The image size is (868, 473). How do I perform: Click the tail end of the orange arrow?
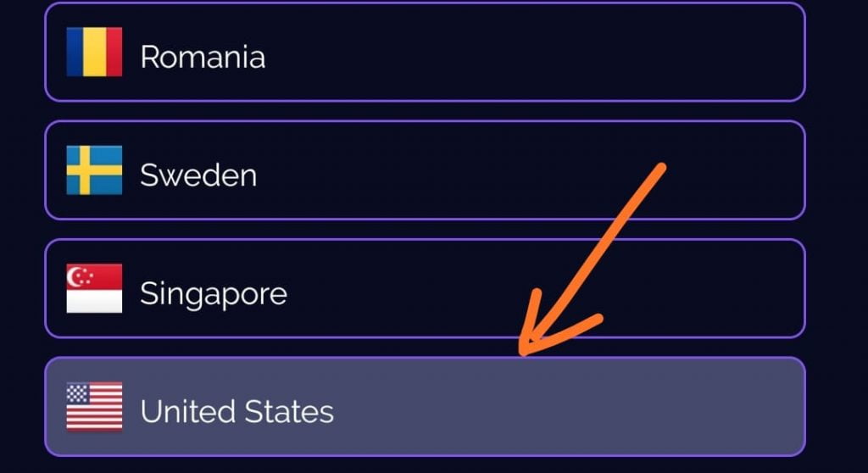659,168
